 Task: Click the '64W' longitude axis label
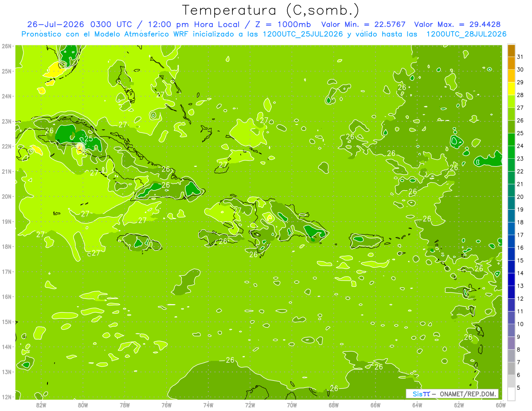[417, 405]
